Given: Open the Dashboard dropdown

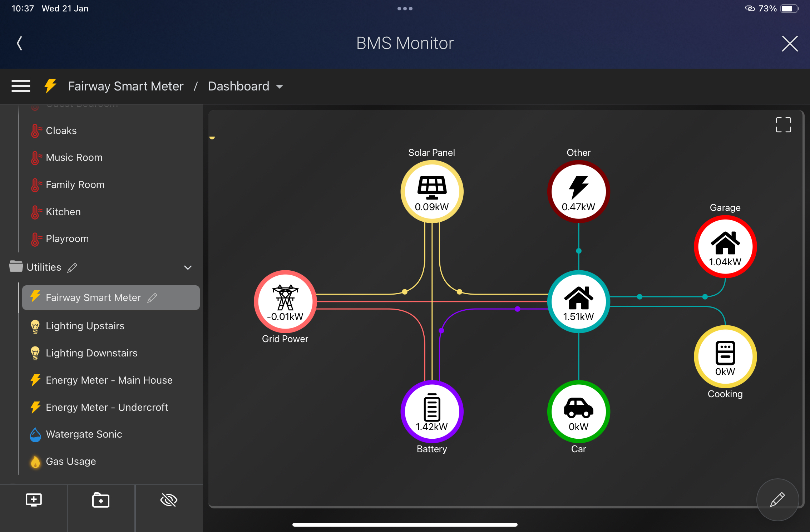Looking at the screenshot, I should coord(245,86).
